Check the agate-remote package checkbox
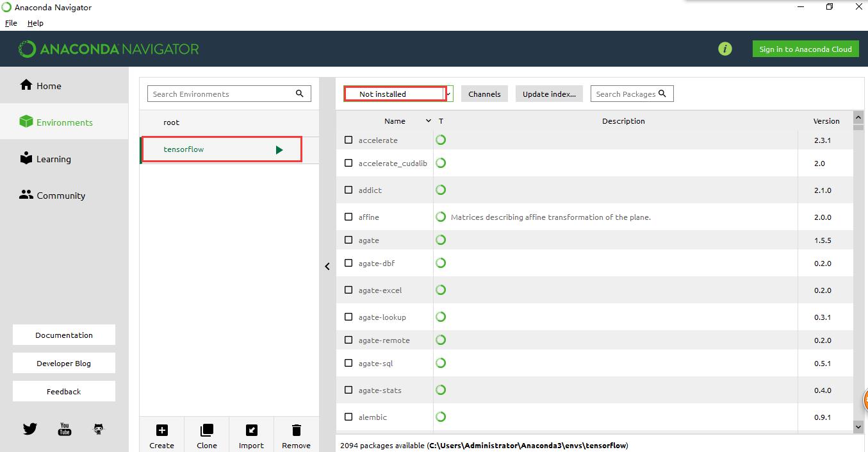Viewport: 868px width, 452px height. [x=348, y=340]
